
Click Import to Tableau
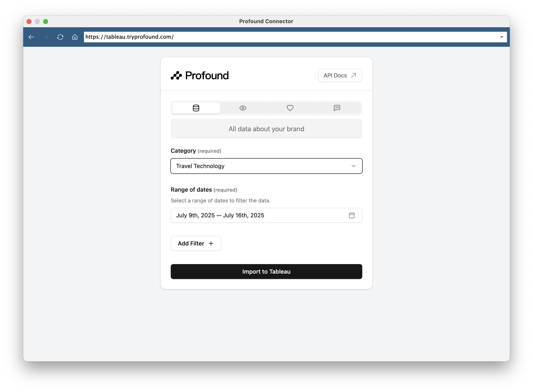point(266,272)
